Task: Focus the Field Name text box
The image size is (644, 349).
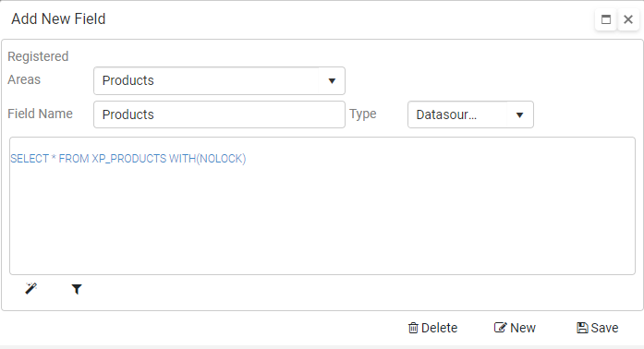Action: click(x=219, y=114)
